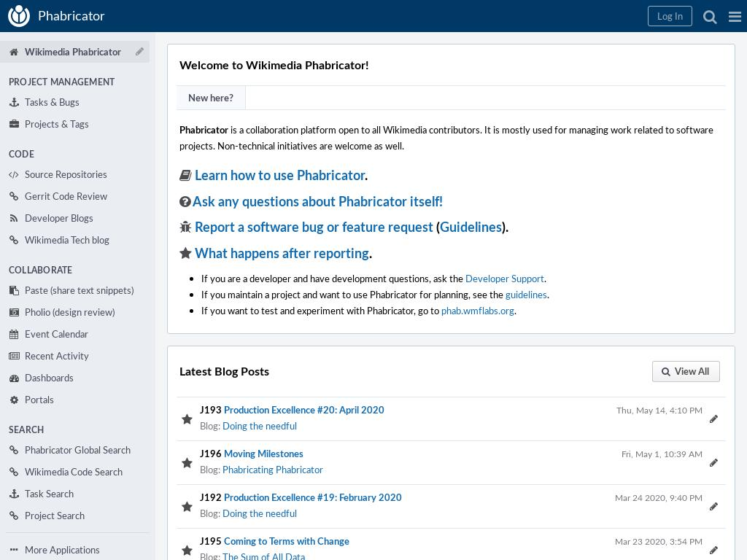Click the gear icon for Portals
The width and height of the screenshot is (747, 560).
pos(15,400)
